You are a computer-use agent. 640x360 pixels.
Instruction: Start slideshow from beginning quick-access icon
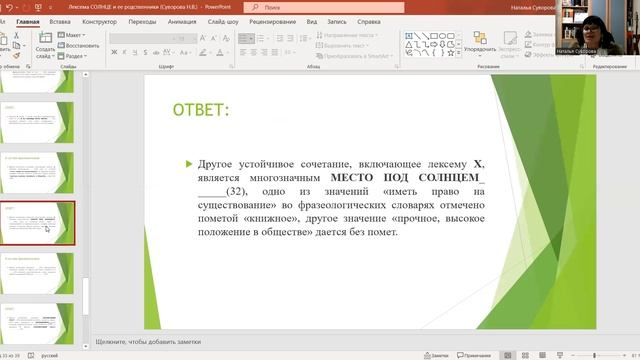38,7
